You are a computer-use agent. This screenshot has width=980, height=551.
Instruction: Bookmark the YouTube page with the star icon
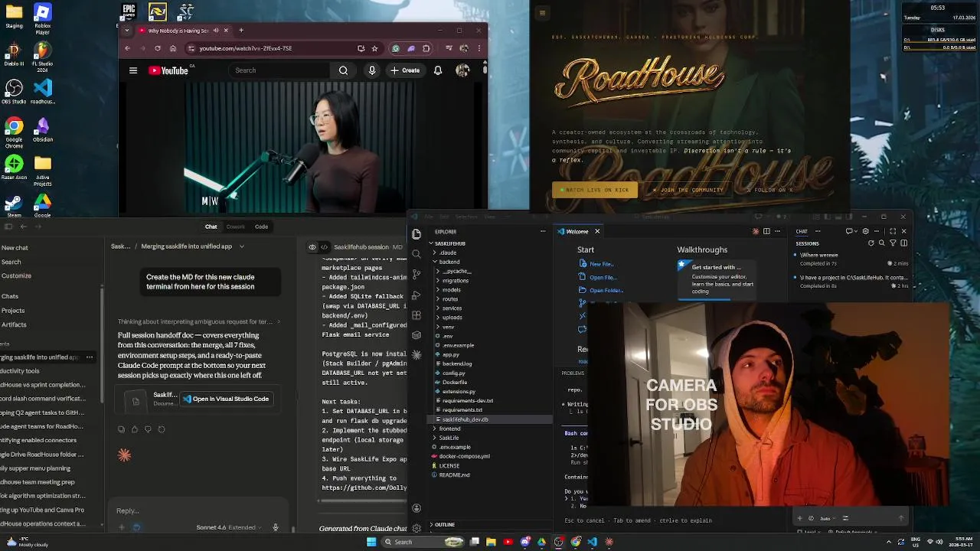click(x=374, y=48)
